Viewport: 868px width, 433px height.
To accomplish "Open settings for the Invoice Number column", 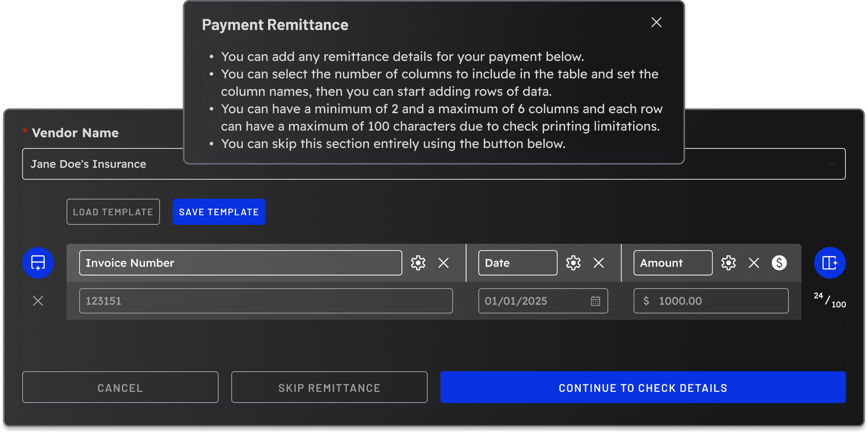I will [x=418, y=262].
